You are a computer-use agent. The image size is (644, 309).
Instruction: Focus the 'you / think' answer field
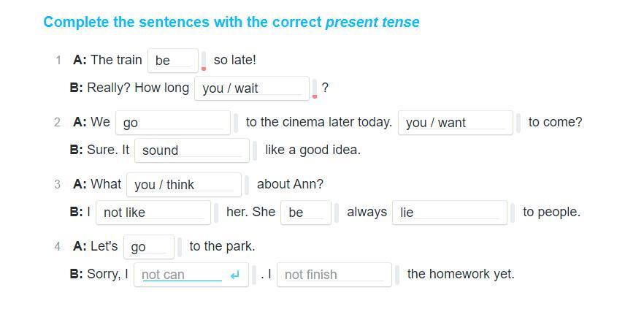coord(183,185)
